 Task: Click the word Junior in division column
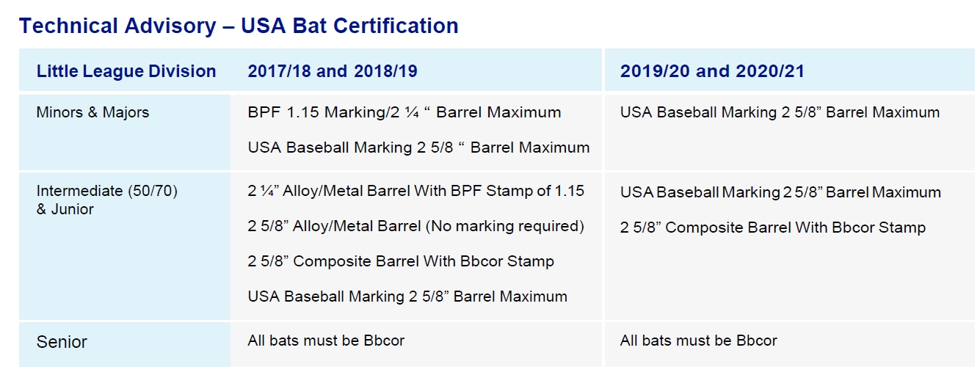coord(73,209)
